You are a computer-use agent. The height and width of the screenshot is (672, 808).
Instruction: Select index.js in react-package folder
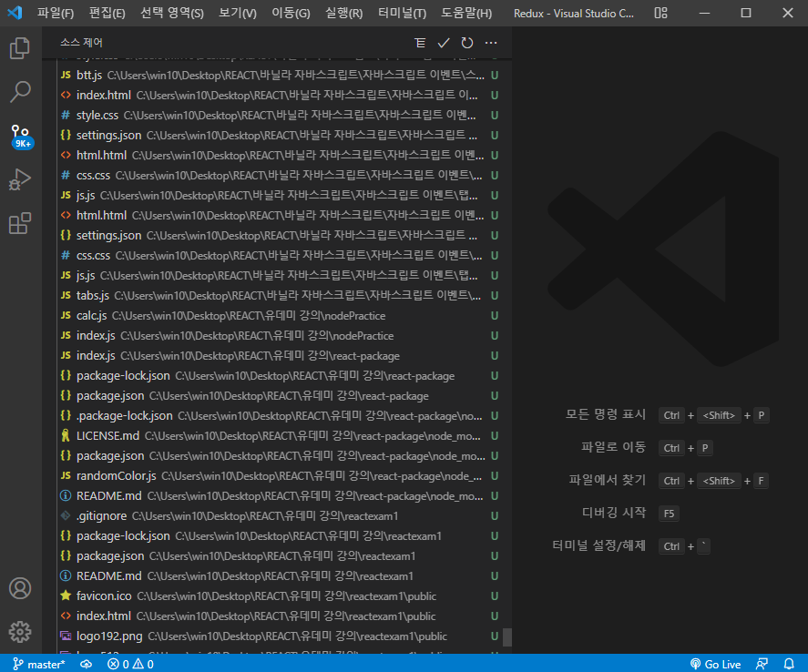point(278,356)
